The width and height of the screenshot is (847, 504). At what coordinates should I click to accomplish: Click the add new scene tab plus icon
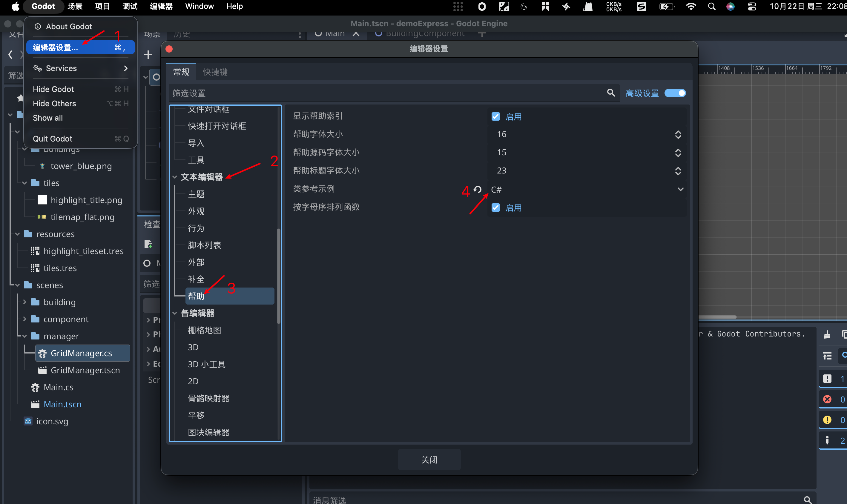tap(482, 34)
